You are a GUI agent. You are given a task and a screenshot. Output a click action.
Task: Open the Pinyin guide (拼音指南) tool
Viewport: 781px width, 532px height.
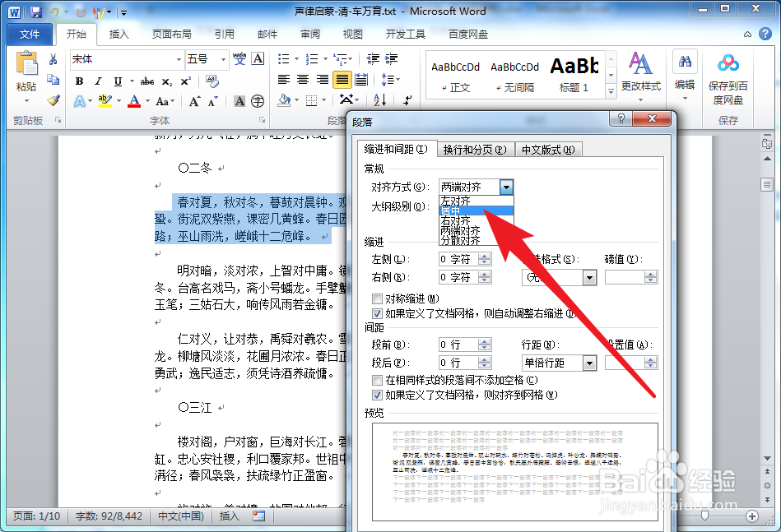click(239, 58)
